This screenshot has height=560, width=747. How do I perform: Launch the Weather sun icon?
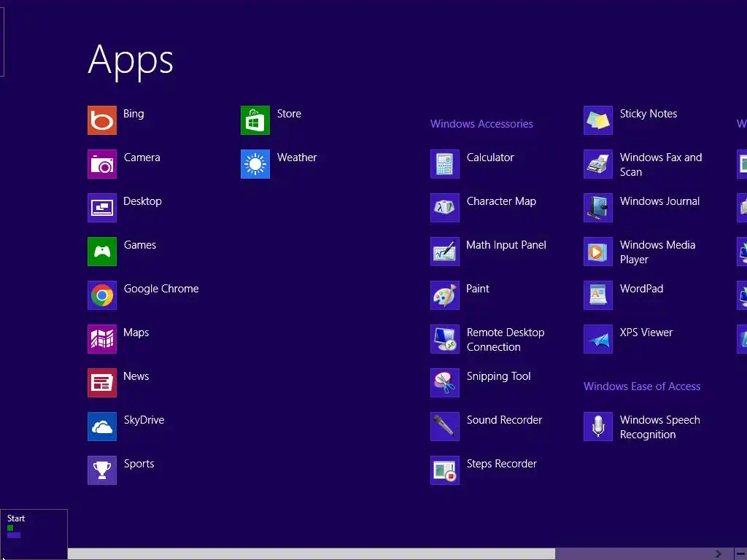point(255,164)
